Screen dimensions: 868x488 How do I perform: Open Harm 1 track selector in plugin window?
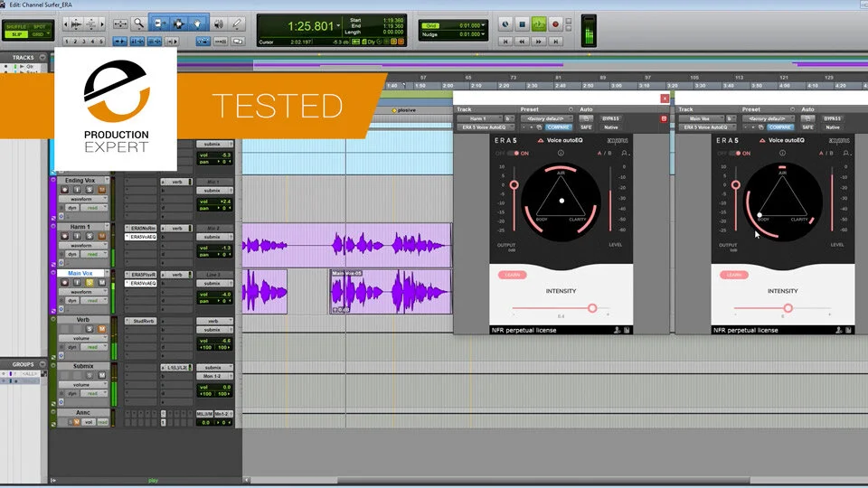479,118
